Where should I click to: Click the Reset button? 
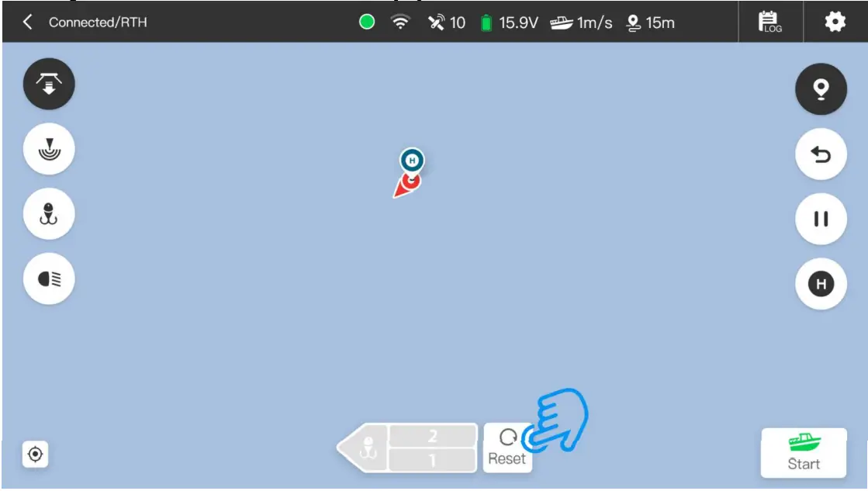point(507,448)
